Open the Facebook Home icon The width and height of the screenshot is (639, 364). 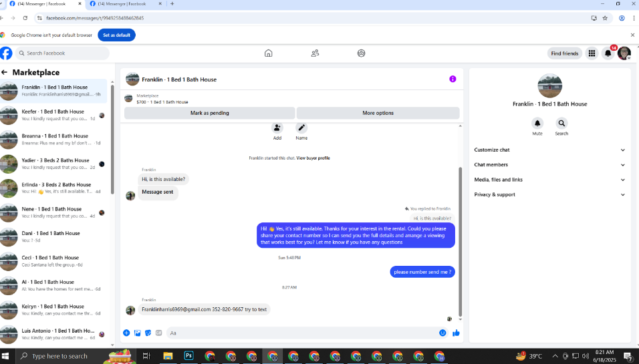coord(268,53)
